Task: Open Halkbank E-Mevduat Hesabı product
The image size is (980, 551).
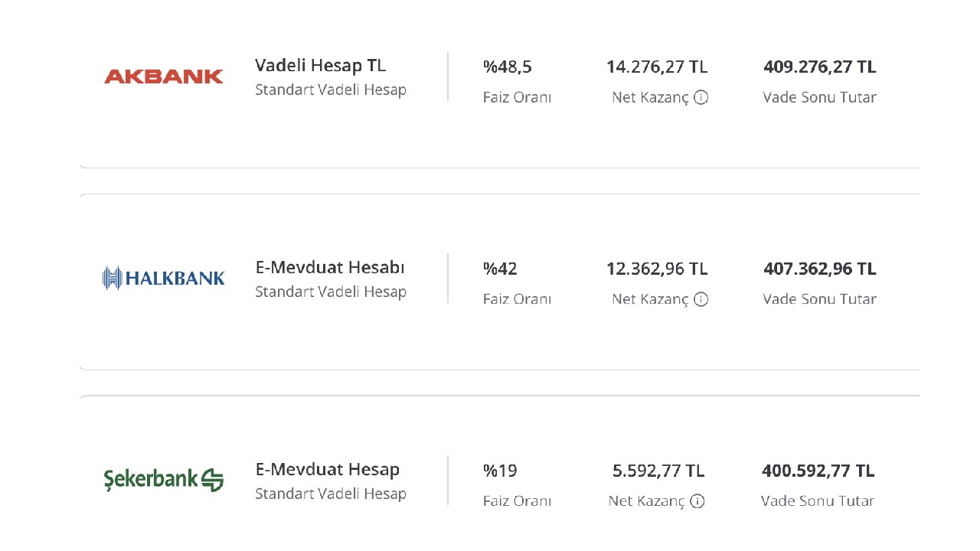Action: pos(330,267)
